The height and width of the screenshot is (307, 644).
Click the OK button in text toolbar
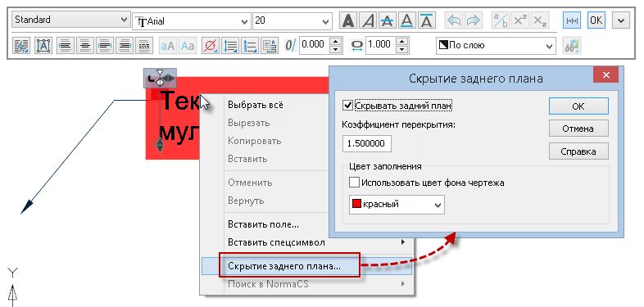click(x=596, y=20)
